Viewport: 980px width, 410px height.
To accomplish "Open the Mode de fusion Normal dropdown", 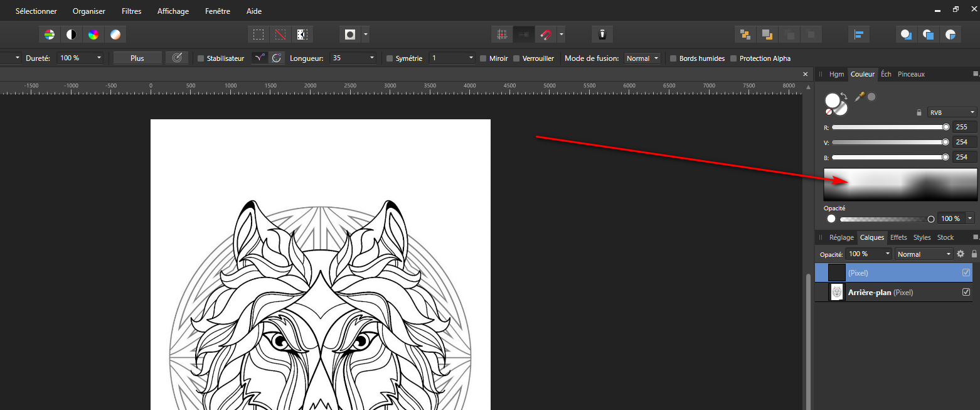I will [x=643, y=58].
